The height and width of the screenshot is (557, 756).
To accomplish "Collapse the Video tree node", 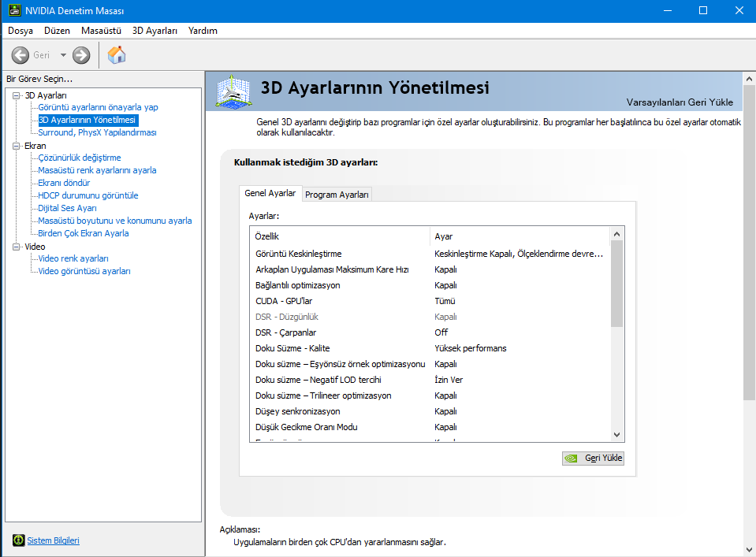I will coord(17,247).
